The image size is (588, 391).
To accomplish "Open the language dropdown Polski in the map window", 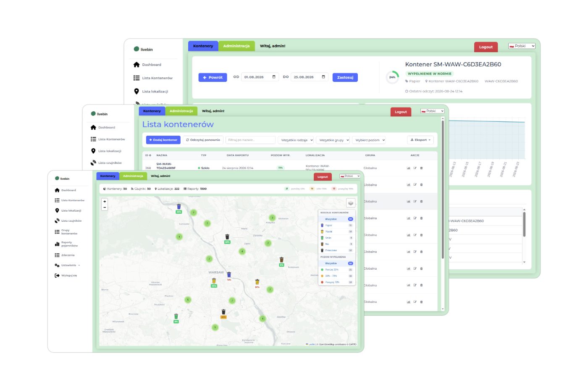I will pyautogui.click(x=350, y=176).
